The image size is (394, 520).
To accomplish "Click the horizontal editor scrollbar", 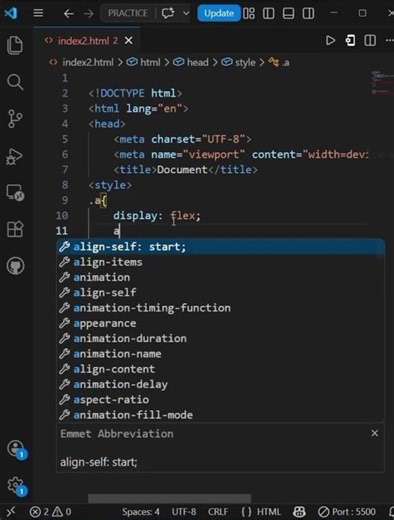I will coord(169,498).
